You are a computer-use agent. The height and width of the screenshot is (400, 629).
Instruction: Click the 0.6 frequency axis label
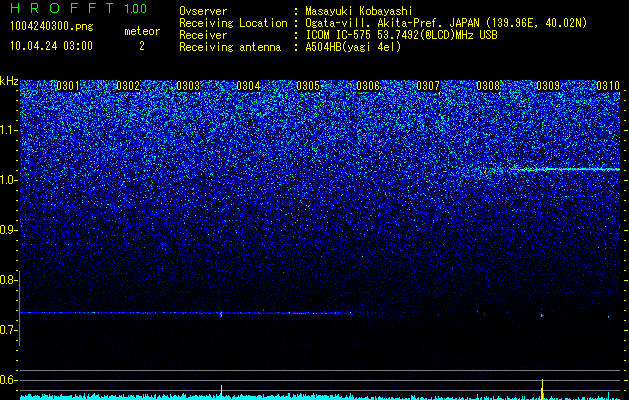point(7,380)
